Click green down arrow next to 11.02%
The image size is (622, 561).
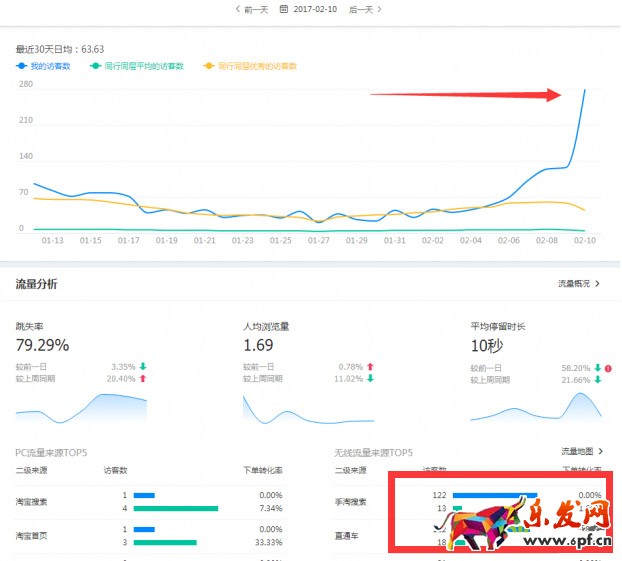[x=370, y=379]
